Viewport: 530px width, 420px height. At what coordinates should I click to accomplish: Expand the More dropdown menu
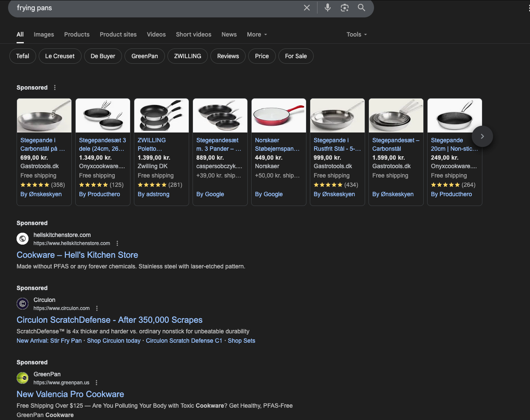coord(257,34)
